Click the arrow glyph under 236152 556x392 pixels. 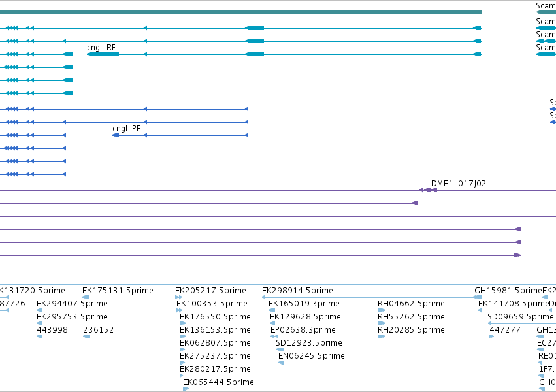[x=86, y=336]
